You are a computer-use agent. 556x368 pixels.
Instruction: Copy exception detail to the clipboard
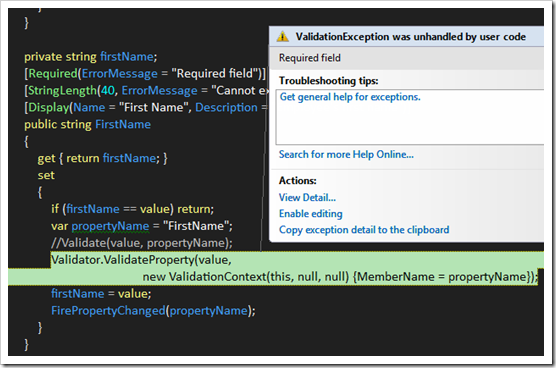coord(364,230)
